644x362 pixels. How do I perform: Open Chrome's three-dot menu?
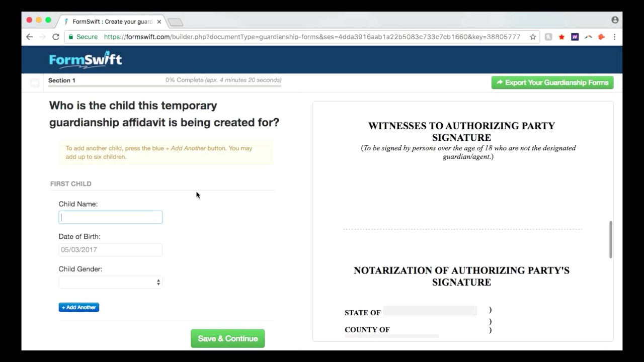click(614, 37)
